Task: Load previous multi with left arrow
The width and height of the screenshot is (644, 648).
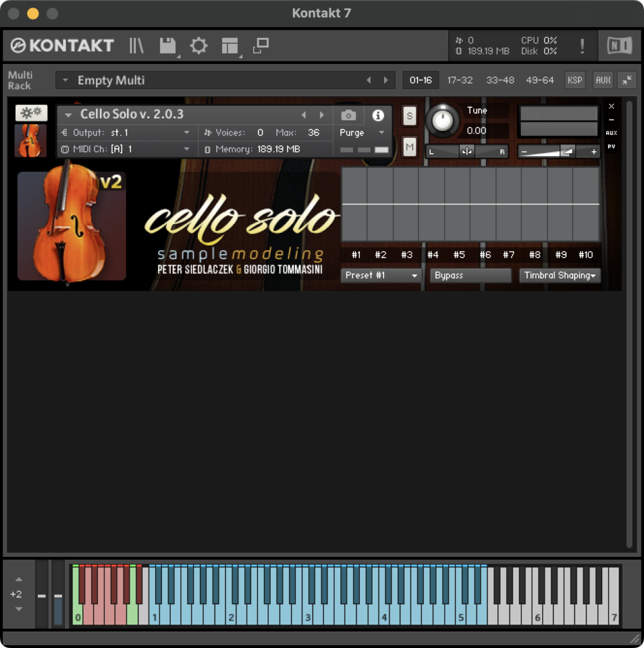Action: click(369, 80)
